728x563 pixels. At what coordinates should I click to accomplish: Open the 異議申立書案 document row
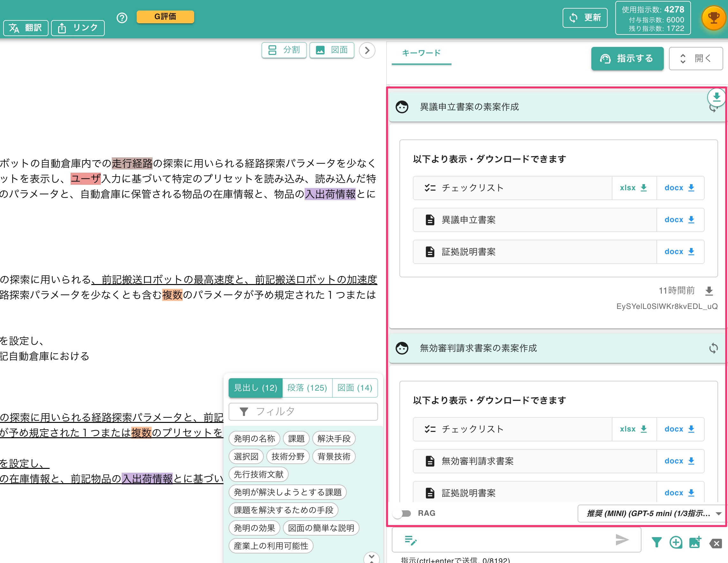pyautogui.click(x=535, y=220)
